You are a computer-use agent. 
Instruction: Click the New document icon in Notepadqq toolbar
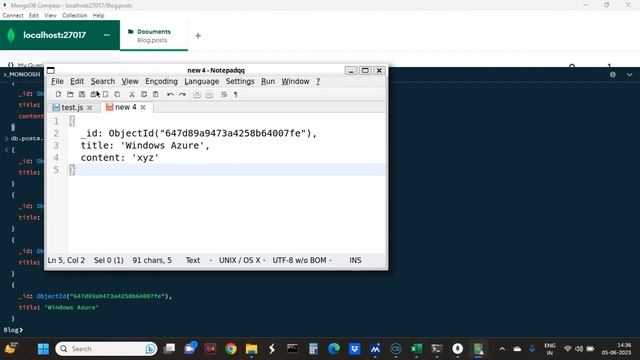point(58,94)
